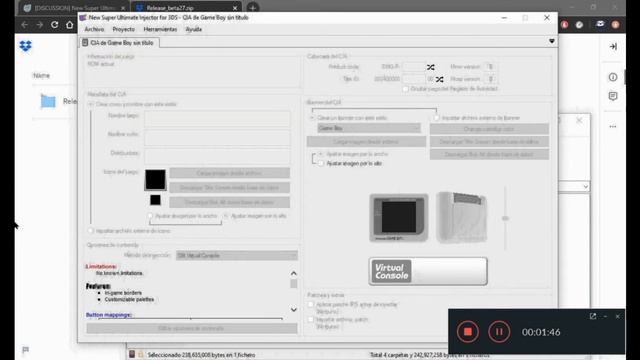Adjust the banner model vertical slider

click(x=505, y=218)
